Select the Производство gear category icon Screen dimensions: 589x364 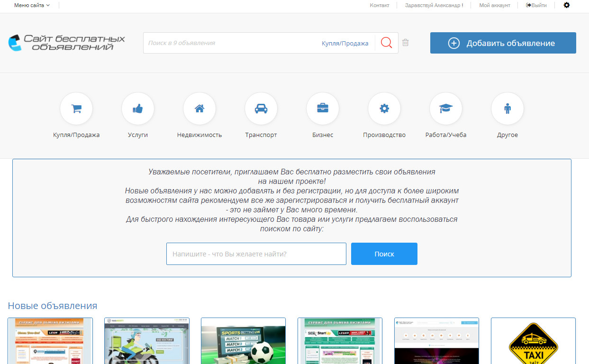(x=384, y=109)
